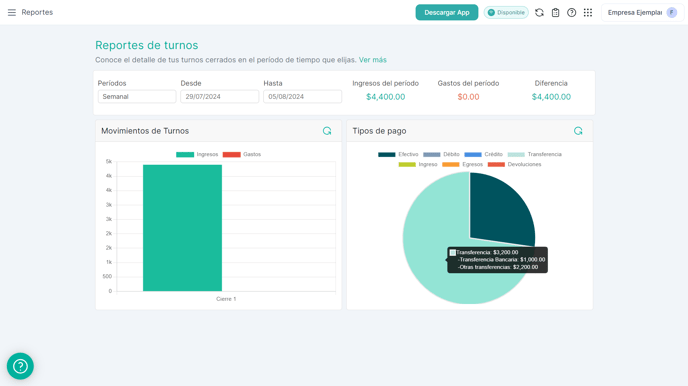Screen dimensions: 688x386
Task: Open the clipboard icon in the header
Action: [x=555, y=12]
